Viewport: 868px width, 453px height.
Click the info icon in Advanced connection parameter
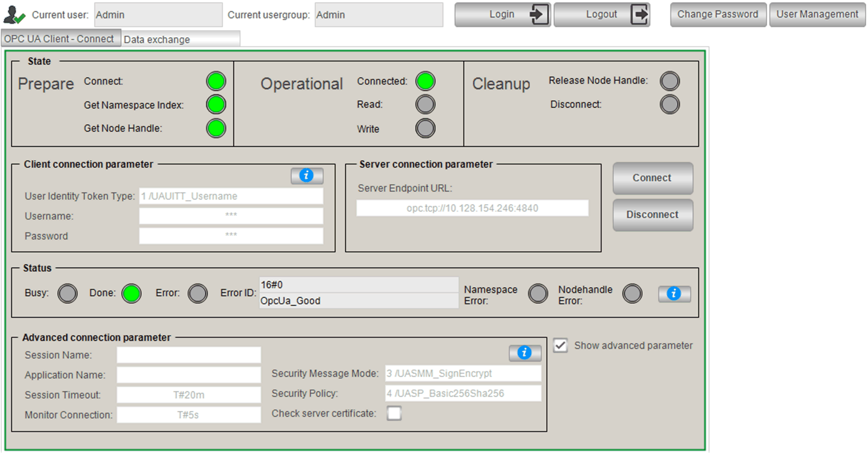[x=524, y=353]
